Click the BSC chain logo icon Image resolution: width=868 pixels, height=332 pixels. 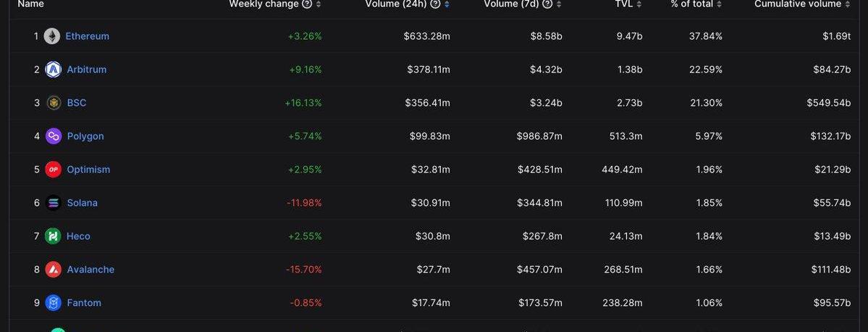point(54,103)
